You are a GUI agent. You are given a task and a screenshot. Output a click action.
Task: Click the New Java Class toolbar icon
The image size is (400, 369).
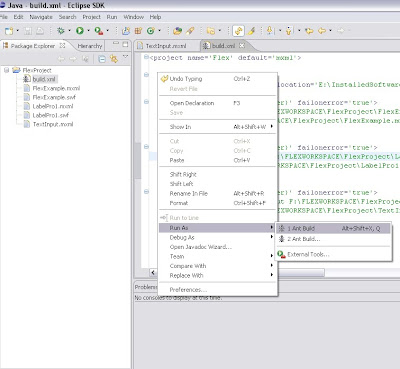click(151, 31)
